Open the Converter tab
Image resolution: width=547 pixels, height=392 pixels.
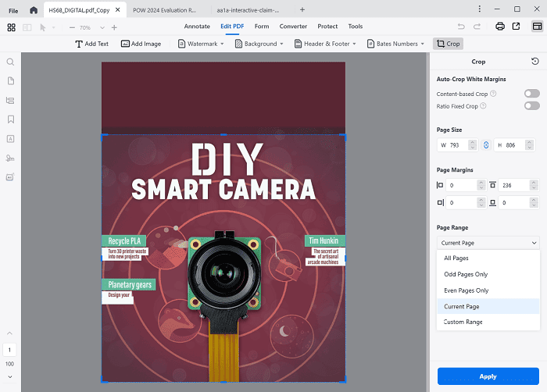coord(293,27)
